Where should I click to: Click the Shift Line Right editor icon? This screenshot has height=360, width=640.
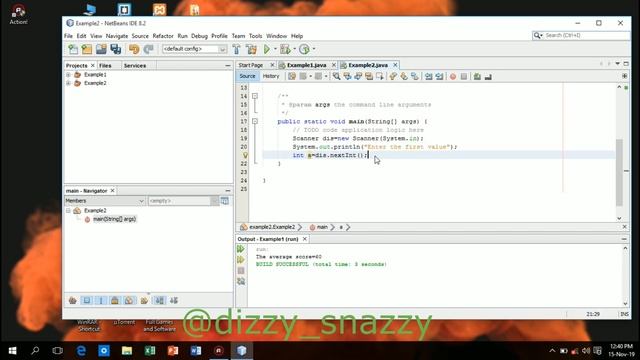click(x=439, y=76)
